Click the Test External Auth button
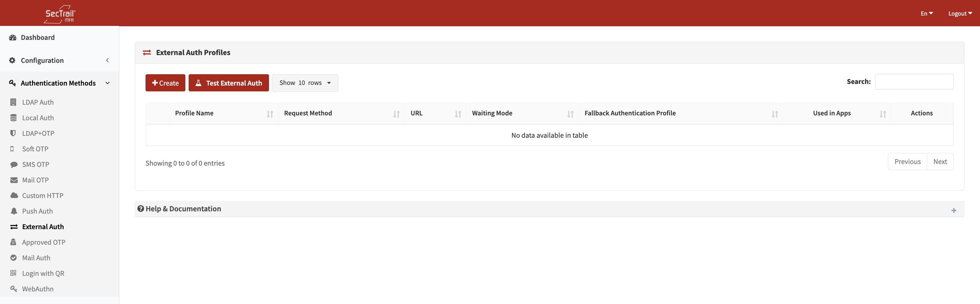 (x=228, y=83)
